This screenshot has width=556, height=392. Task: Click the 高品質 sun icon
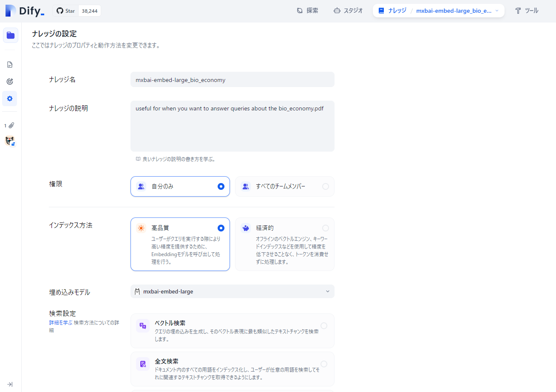tap(141, 228)
